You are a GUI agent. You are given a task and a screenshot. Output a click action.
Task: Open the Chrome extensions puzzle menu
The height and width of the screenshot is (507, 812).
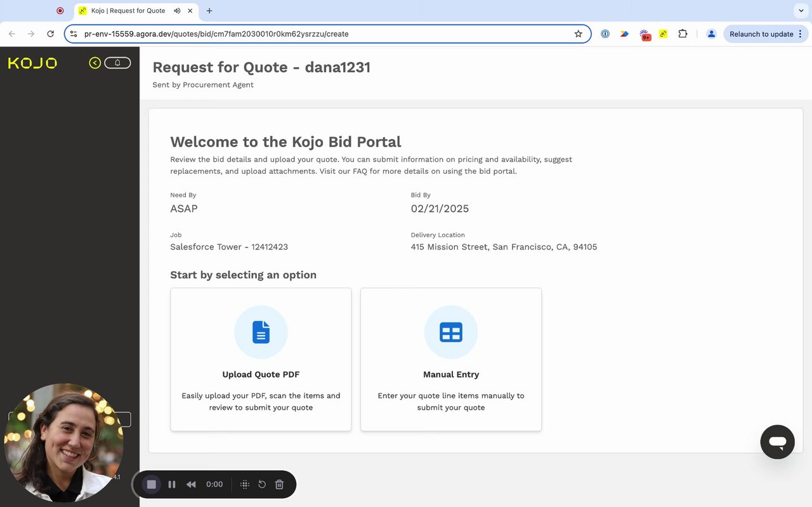(x=683, y=34)
